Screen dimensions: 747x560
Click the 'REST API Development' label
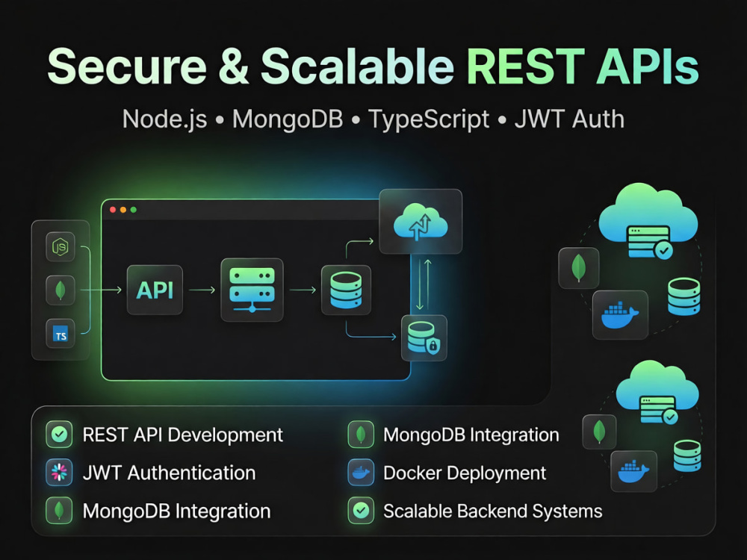(183, 435)
